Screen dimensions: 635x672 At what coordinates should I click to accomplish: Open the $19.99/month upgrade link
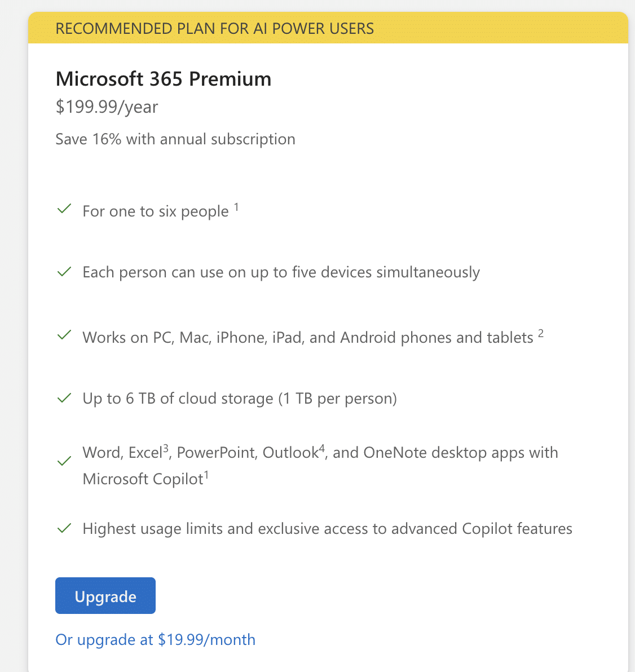click(155, 640)
